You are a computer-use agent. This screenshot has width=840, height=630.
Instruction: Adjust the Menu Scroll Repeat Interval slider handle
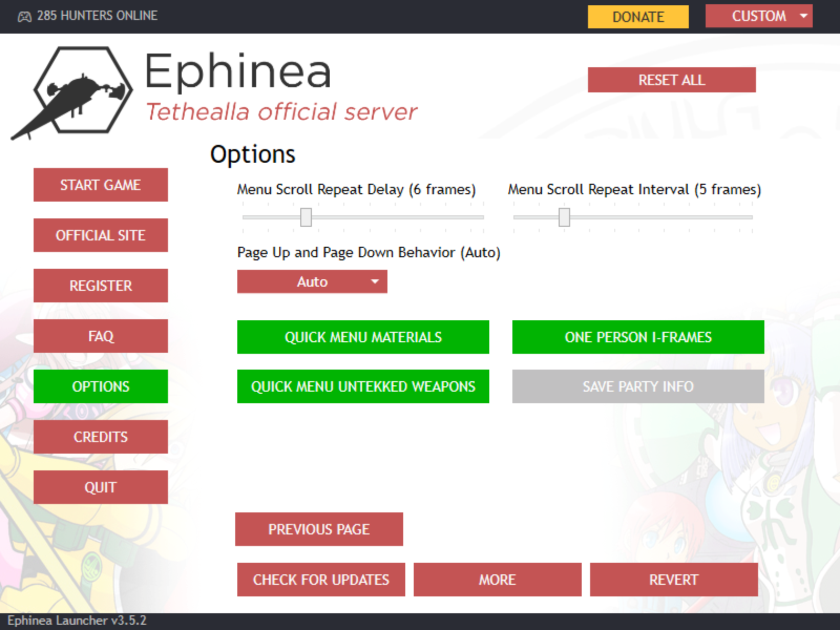pos(564,217)
